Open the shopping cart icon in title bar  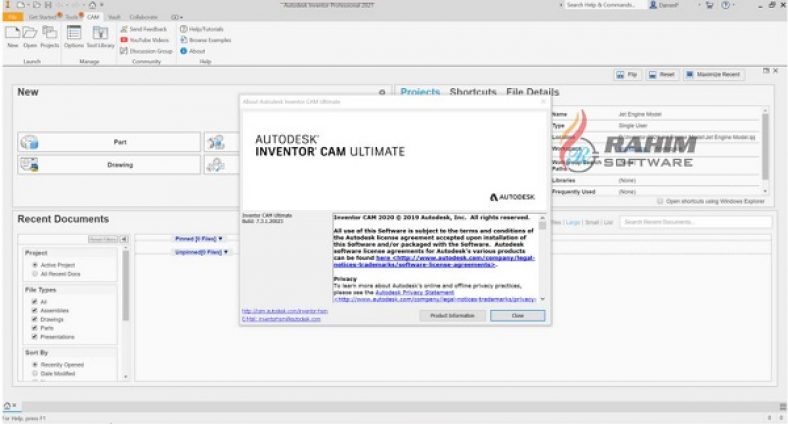click(710, 5)
